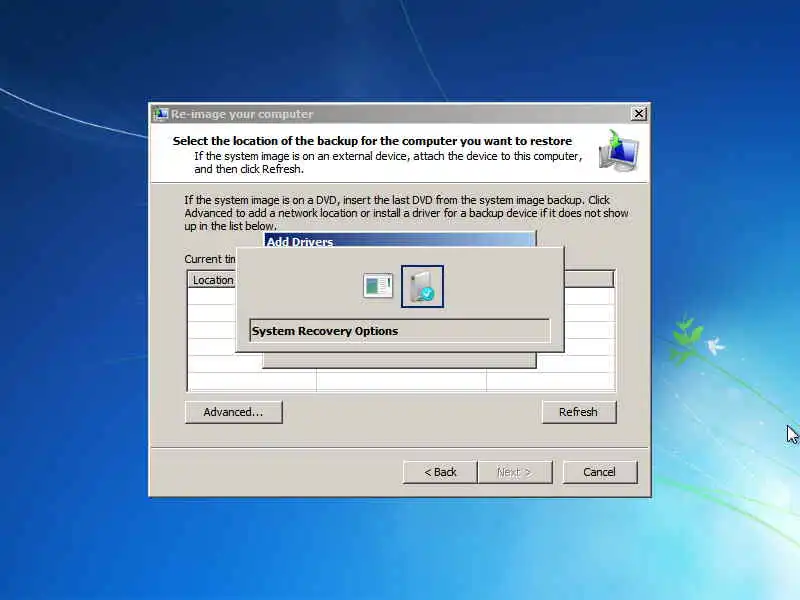The height and width of the screenshot is (600, 800).
Task: Click the 'Current tim' label text
Action: (210, 259)
